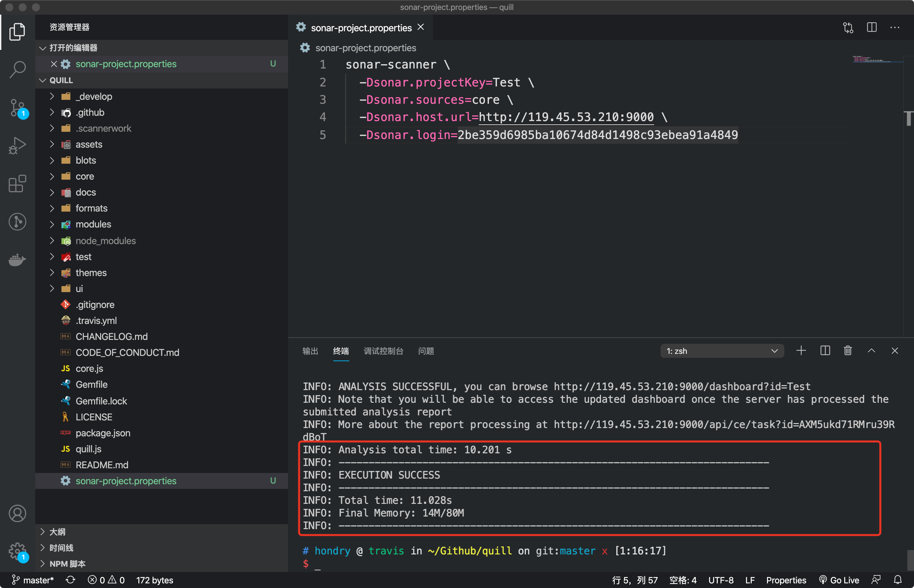This screenshot has height=588, width=914.
Task: Open the Docker view in activity bar
Action: tap(17, 260)
